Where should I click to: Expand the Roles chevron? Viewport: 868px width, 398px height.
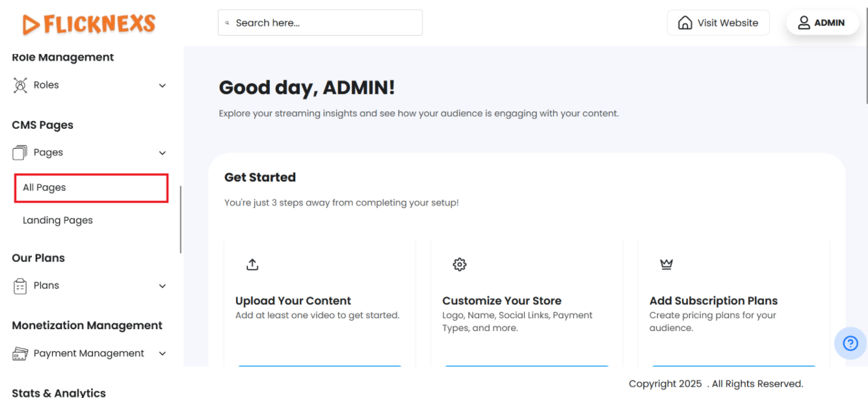pyautogui.click(x=163, y=86)
